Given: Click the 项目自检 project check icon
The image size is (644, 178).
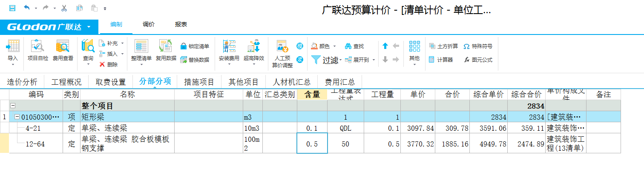Looking at the screenshot, I should point(37,46).
